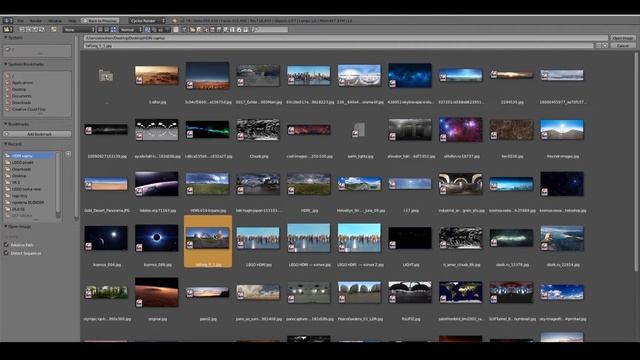Viewport: 640px width, 360px height.
Task: Toggle the Detect Sequences checkbox
Action: (x=6, y=253)
